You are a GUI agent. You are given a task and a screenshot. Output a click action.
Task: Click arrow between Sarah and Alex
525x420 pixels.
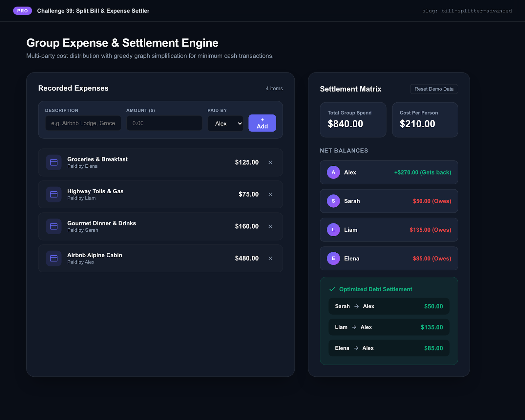coord(357,306)
